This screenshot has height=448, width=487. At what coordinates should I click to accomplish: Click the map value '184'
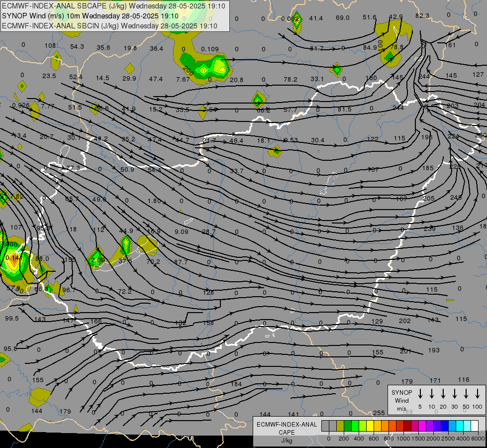236,384
